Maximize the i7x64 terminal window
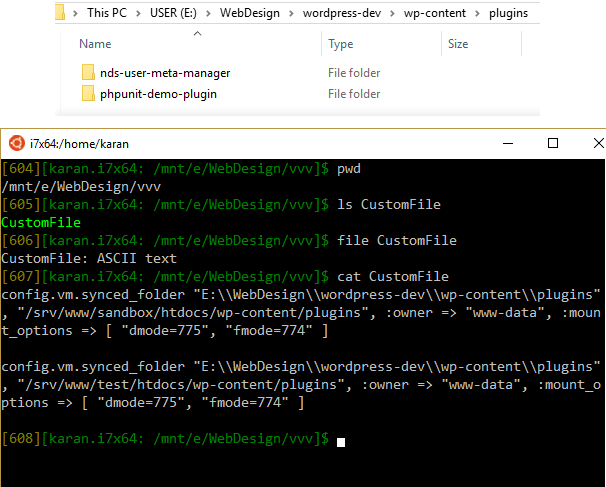 coord(552,144)
